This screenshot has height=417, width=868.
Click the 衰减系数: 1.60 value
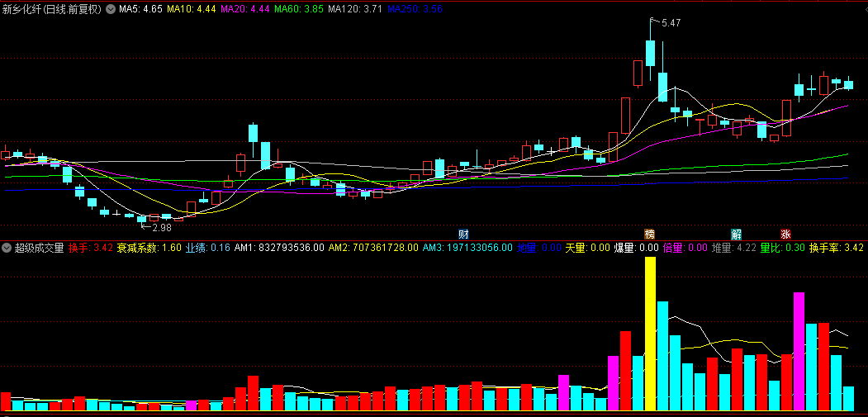click(149, 248)
